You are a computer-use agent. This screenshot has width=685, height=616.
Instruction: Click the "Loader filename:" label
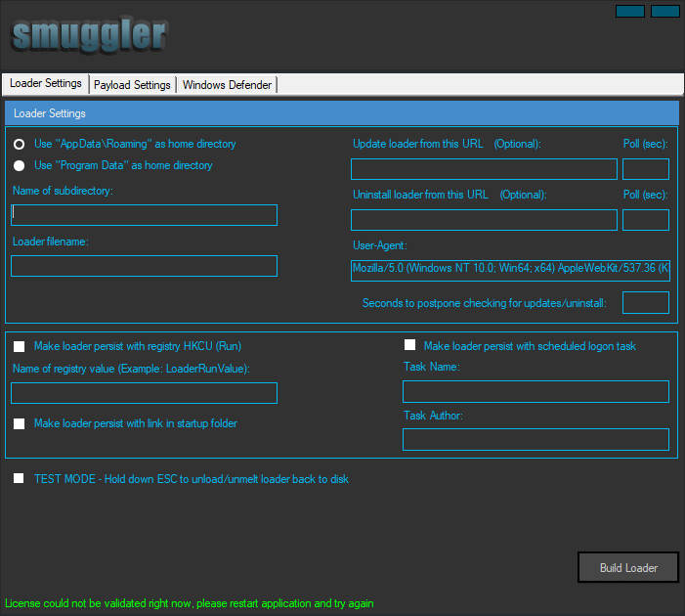pyautogui.click(x=51, y=242)
